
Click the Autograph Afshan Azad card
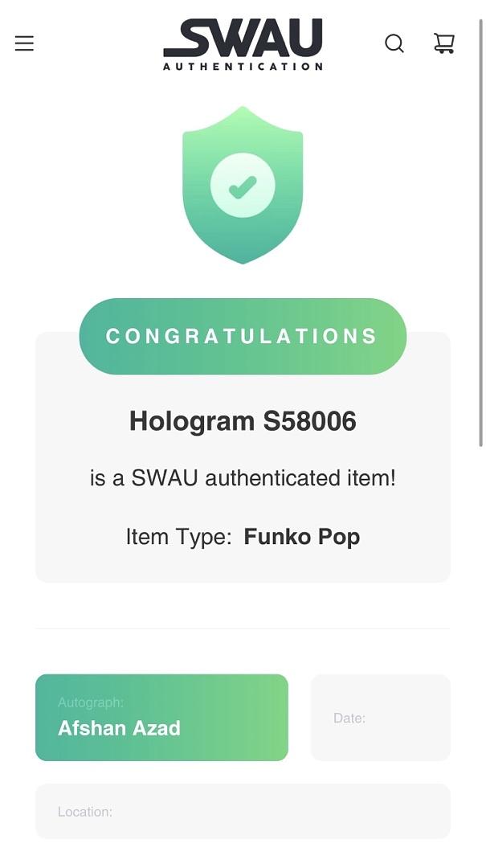tap(161, 718)
